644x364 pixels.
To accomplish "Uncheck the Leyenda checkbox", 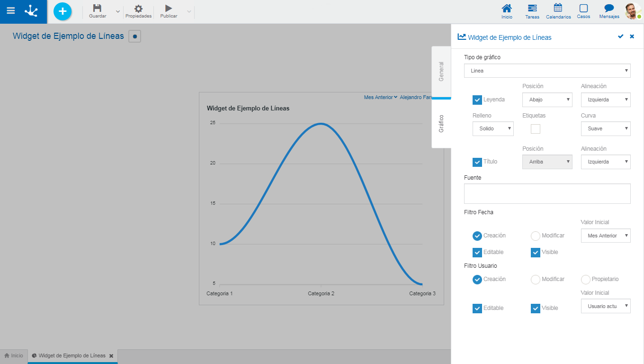I will [477, 100].
